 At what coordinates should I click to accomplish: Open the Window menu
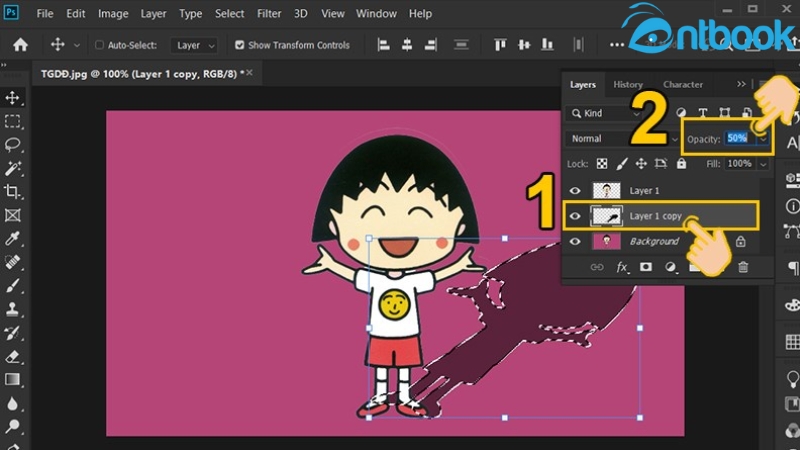click(x=377, y=14)
